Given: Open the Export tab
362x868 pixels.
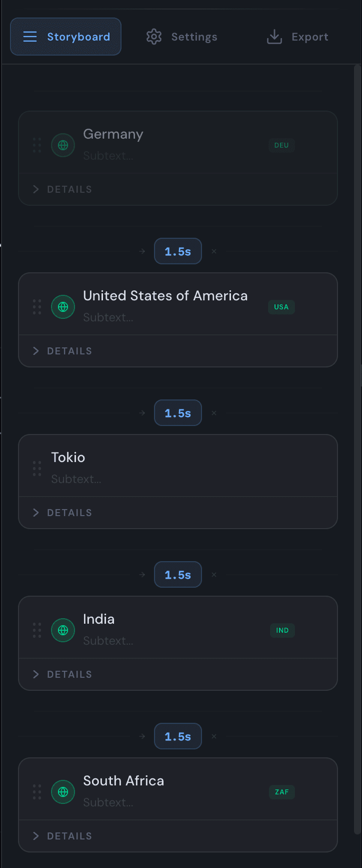Looking at the screenshot, I should pos(298,37).
